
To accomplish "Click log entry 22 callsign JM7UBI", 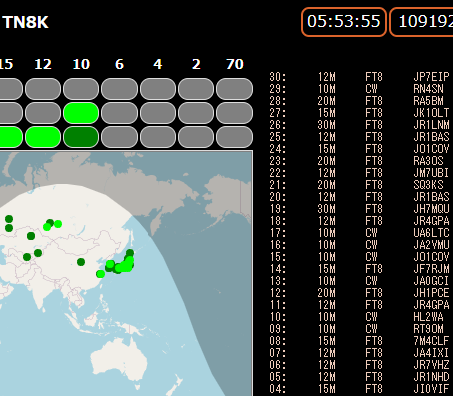I will [x=431, y=173].
